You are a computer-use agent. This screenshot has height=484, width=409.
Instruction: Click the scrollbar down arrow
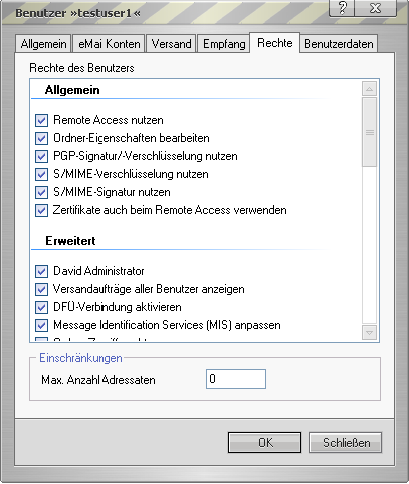(369, 332)
